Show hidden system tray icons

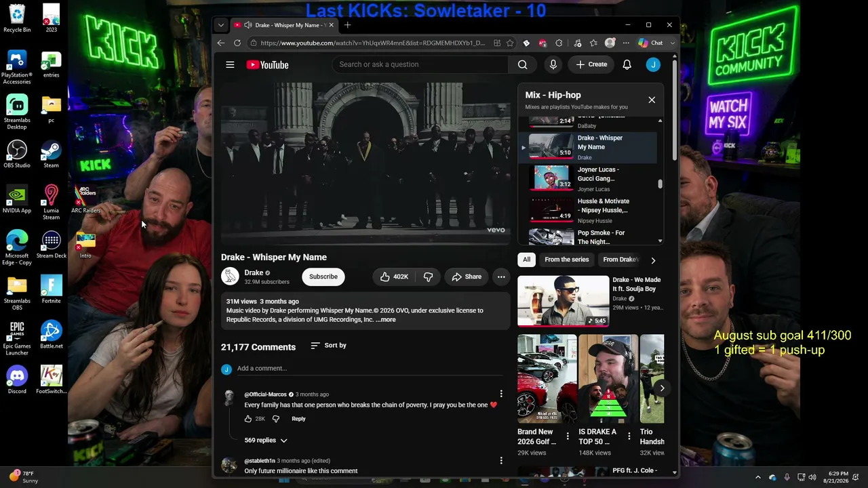coord(758,477)
